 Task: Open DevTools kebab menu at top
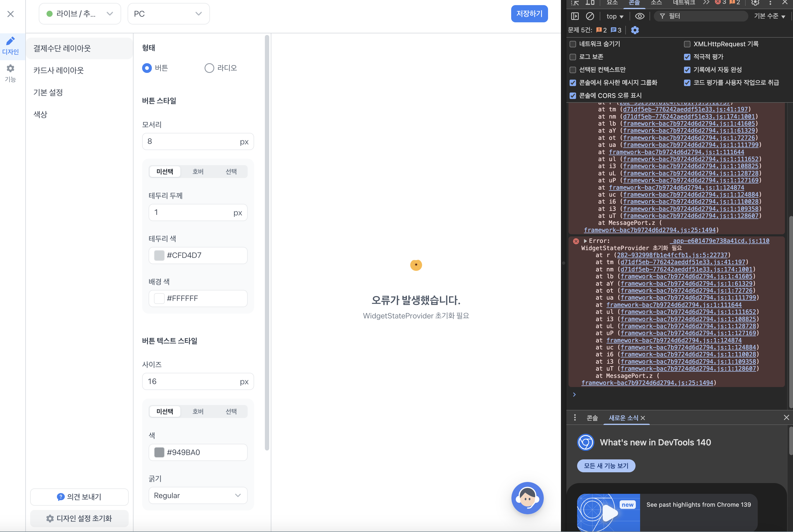[x=770, y=3]
